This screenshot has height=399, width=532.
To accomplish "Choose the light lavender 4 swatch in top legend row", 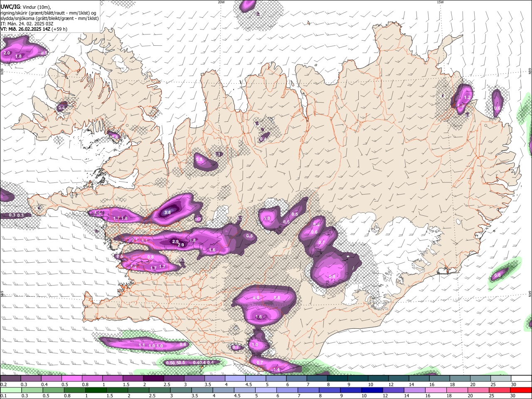I will 235,379.
